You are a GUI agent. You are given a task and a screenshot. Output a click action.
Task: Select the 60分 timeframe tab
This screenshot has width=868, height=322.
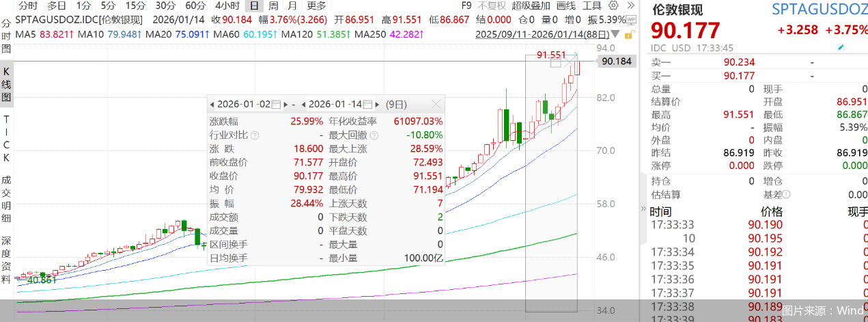point(195,5)
